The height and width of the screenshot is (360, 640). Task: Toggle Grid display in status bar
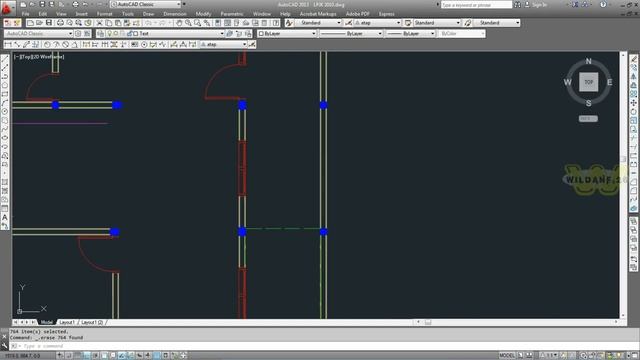(78, 356)
